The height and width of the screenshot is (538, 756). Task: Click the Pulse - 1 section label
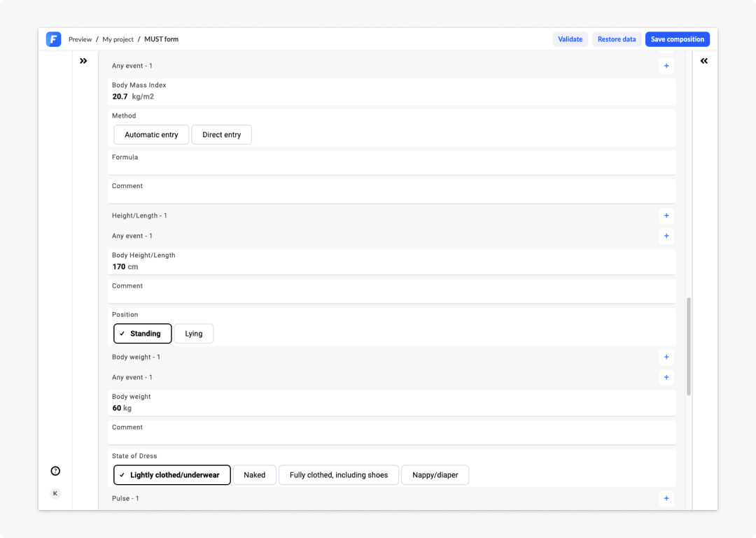click(x=125, y=498)
